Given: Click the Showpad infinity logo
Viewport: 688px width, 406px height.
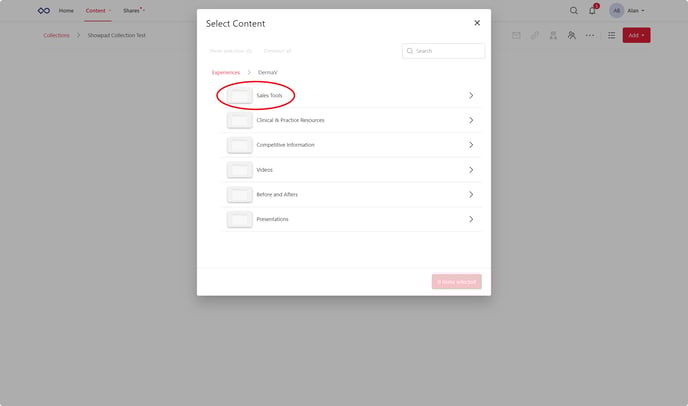Looking at the screenshot, I should [x=43, y=10].
